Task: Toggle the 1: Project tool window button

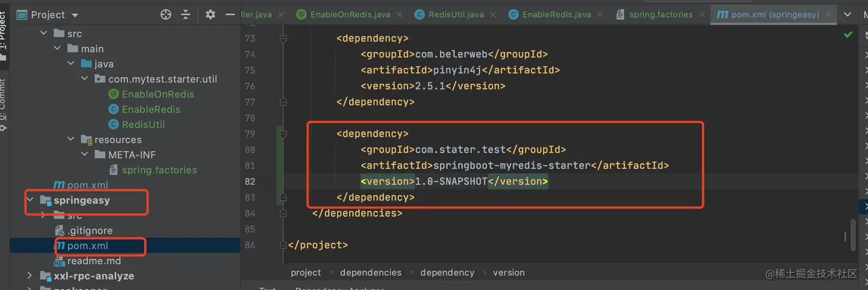Action: 3,36
